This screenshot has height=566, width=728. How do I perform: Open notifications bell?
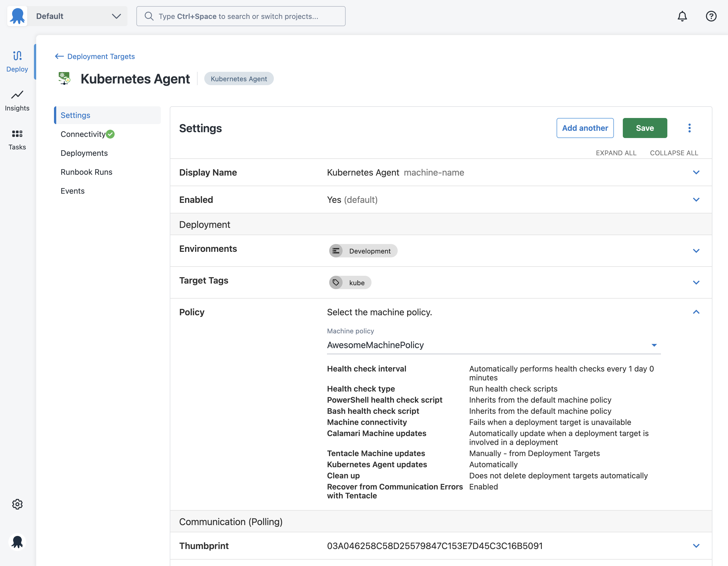click(x=682, y=16)
